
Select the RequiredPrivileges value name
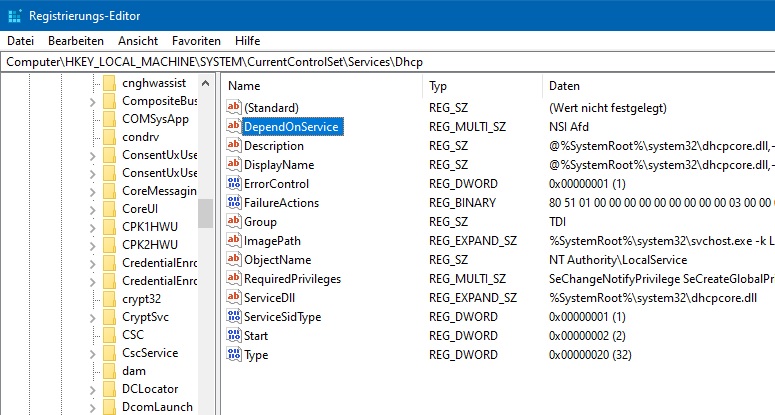[x=293, y=278]
